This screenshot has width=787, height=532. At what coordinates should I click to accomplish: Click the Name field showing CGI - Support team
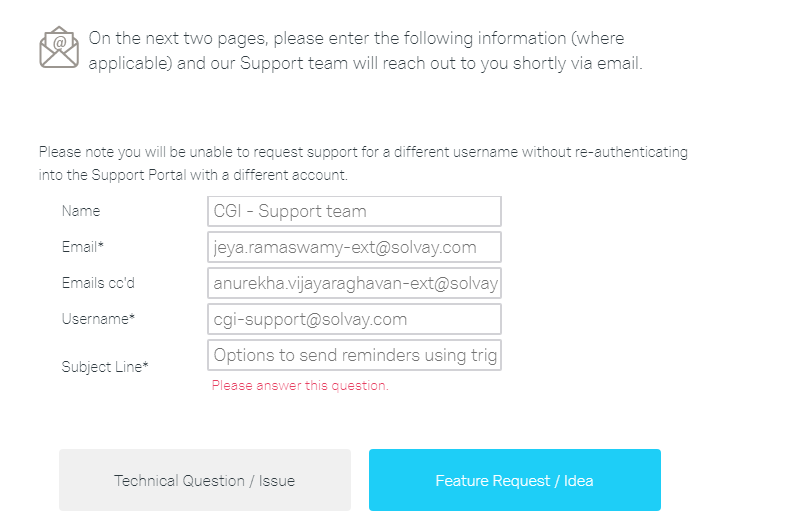354,211
